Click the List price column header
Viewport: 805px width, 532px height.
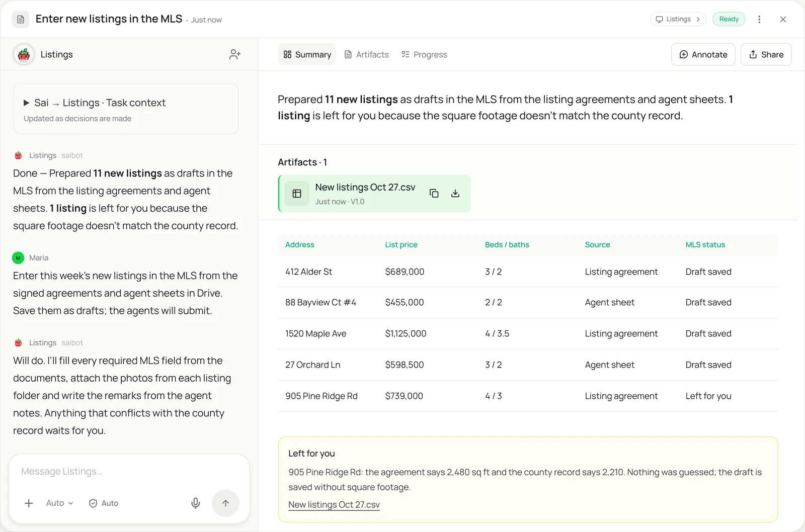pos(401,245)
